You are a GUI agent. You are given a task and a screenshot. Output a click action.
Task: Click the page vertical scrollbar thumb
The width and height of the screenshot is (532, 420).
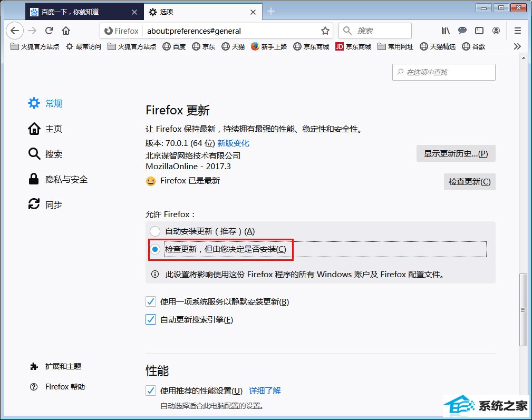pyautogui.click(x=523, y=309)
